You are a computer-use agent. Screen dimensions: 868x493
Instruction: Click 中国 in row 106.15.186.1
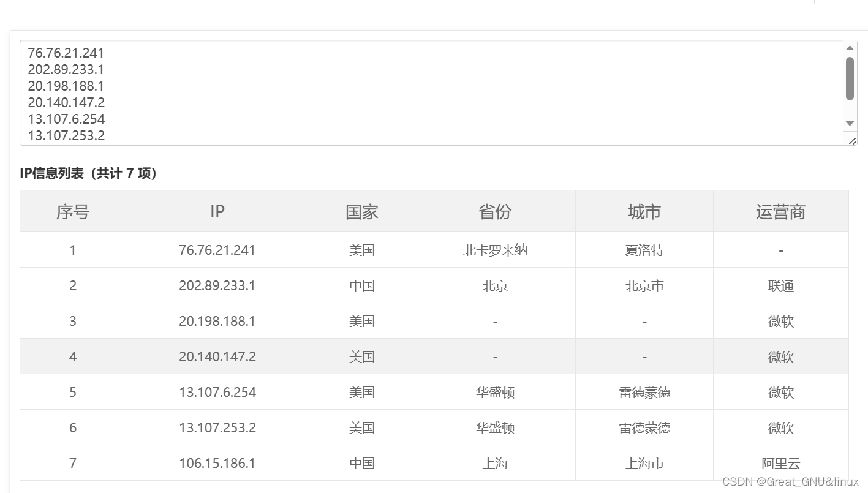click(362, 463)
